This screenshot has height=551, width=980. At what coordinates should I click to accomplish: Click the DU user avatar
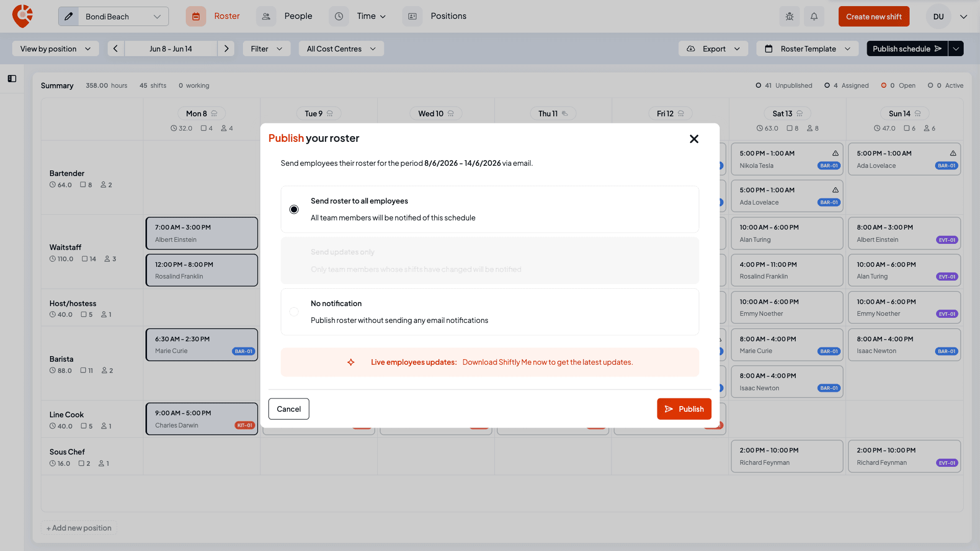938,16
